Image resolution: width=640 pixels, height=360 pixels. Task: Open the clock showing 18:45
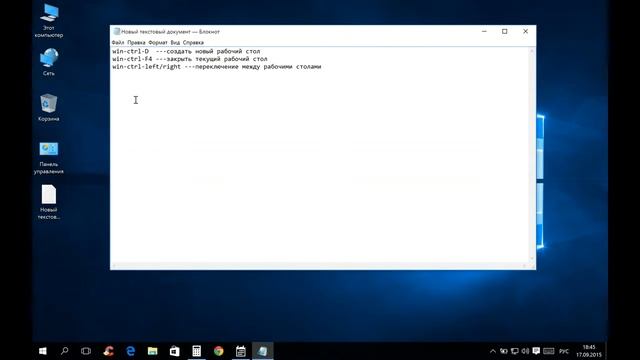pos(589,351)
